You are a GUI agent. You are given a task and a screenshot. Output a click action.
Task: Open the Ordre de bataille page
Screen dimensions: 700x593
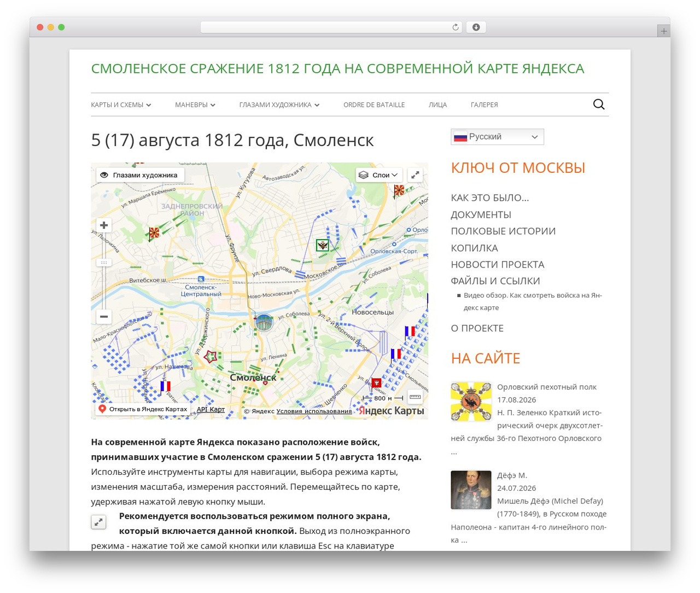tap(374, 105)
